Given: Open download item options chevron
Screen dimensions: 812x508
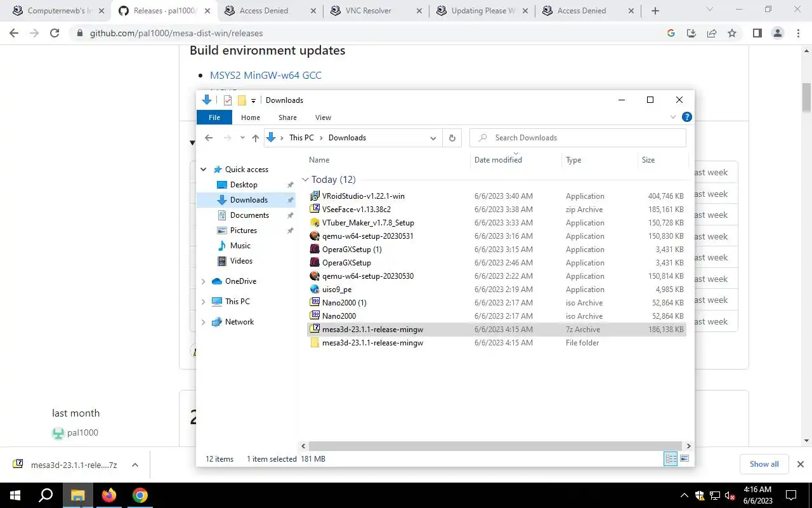Looking at the screenshot, I should 135,465.
